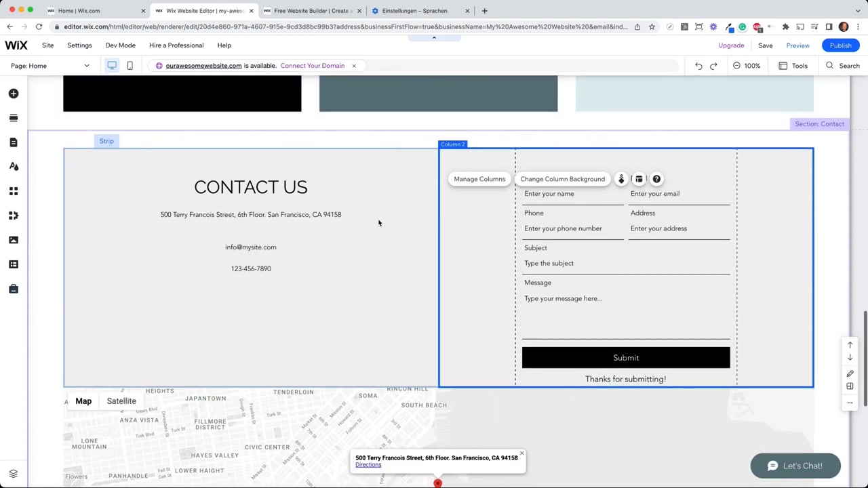
Task: Click the section rename pencil icon
Action: coord(850,373)
